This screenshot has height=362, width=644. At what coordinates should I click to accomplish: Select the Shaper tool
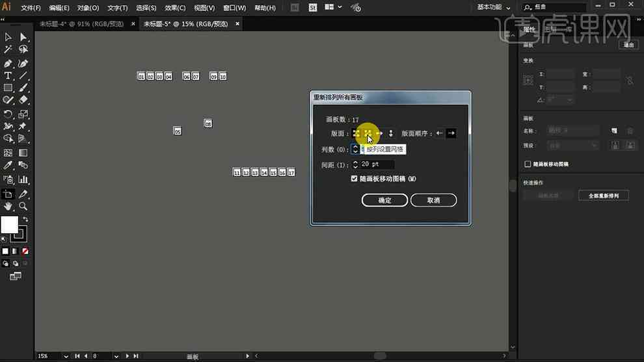pyautogui.click(x=8, y=99)
